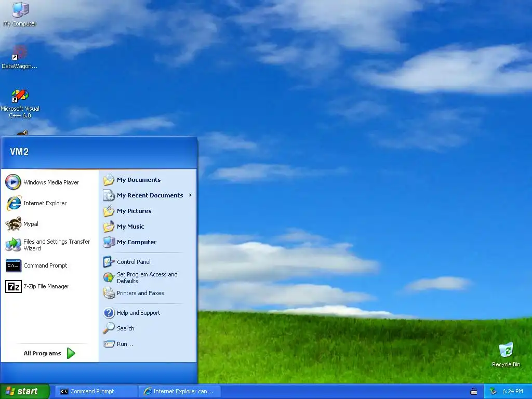Switch to Internet Explorer taskbar button

point(179,391)
